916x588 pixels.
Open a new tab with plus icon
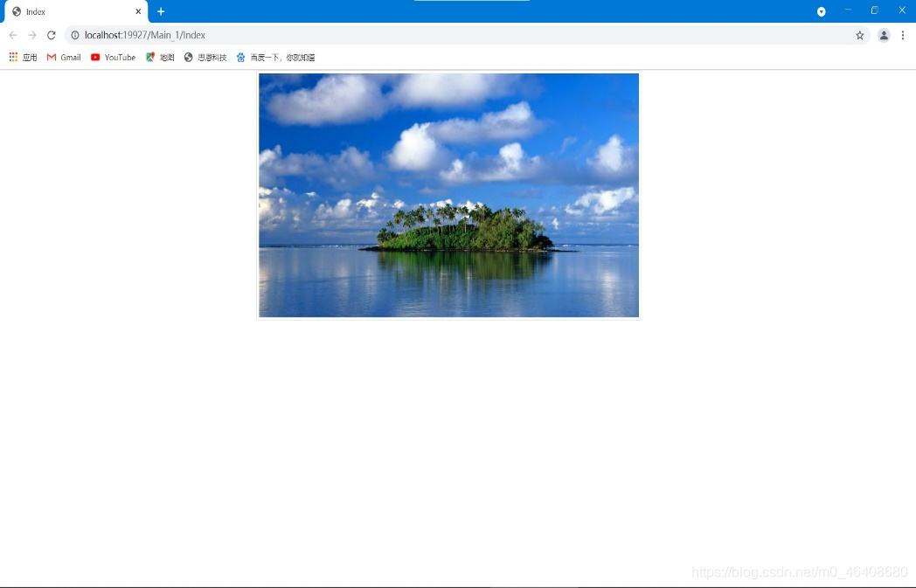point(161,11)
